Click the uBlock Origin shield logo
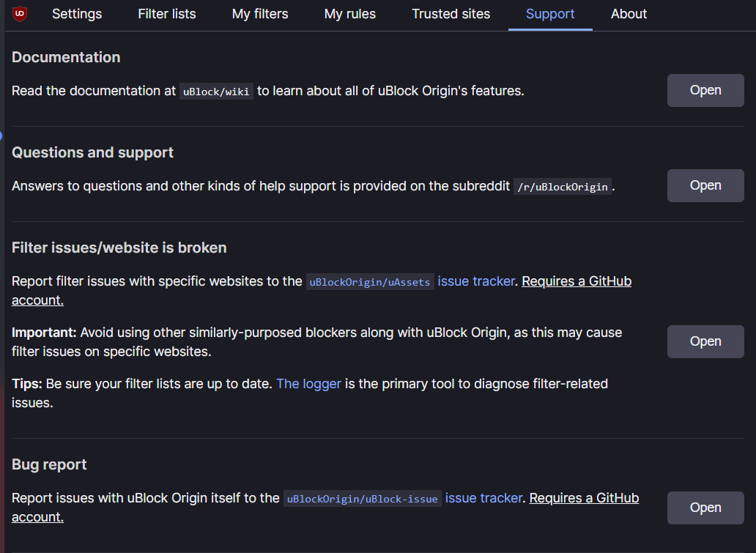The height and width of the screenshot is (553, 756). [x=18, y=14]
